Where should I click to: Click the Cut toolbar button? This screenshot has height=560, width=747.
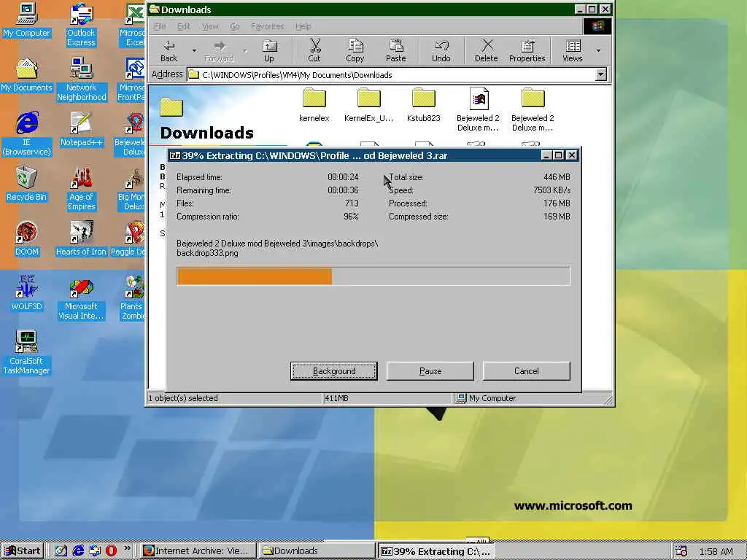point(314,51)
